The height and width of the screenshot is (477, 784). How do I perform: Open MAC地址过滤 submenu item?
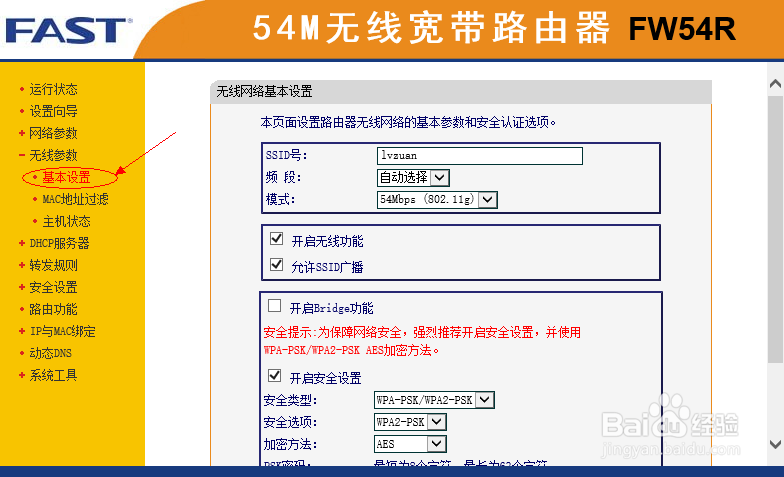[x=75, y=199]
